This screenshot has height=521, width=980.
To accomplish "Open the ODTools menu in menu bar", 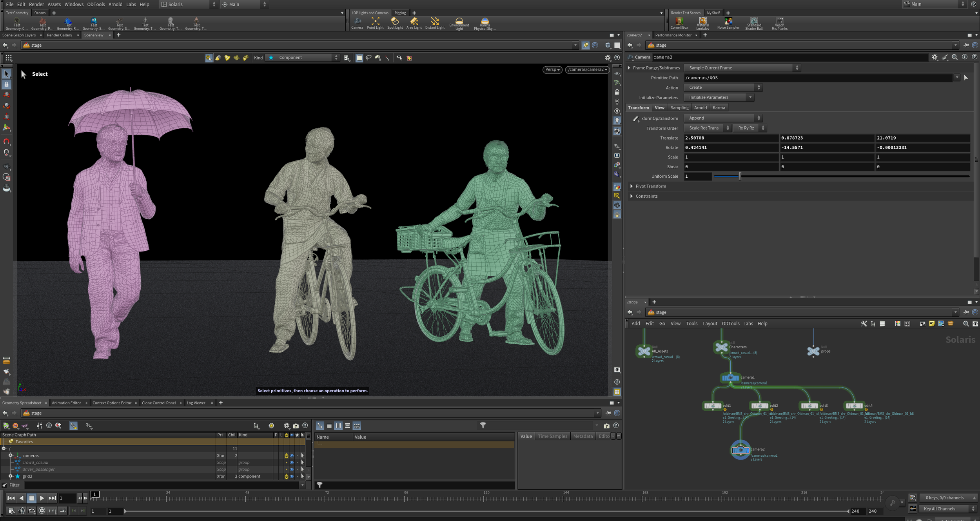I will tap(96, 4).
